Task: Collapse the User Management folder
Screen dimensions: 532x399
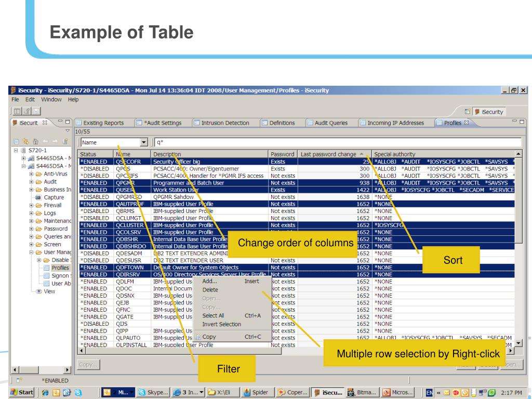Action: (x=31, y=252)
